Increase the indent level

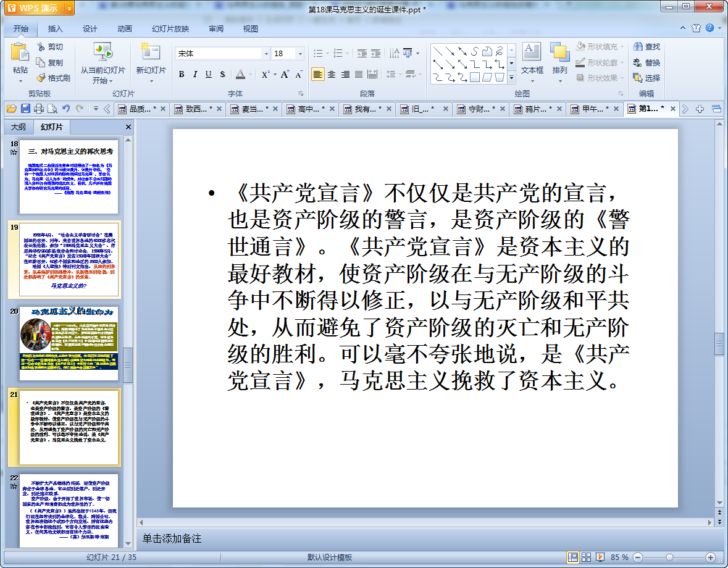[x=375, y=53]
